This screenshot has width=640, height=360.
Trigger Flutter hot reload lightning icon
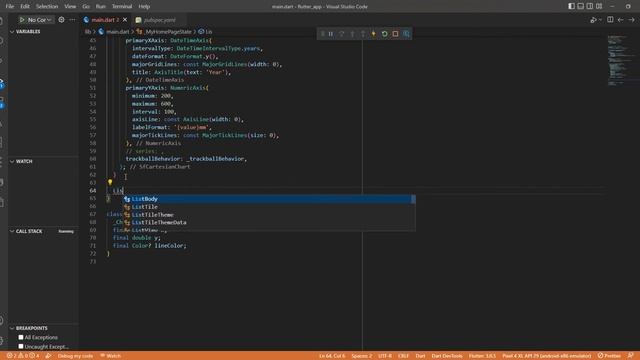pos(373,34)
